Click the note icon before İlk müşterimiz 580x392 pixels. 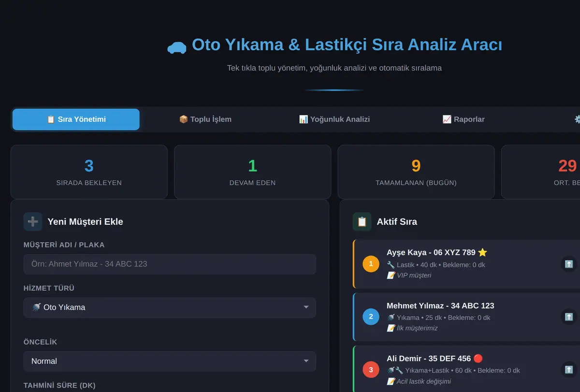[391, 328]
